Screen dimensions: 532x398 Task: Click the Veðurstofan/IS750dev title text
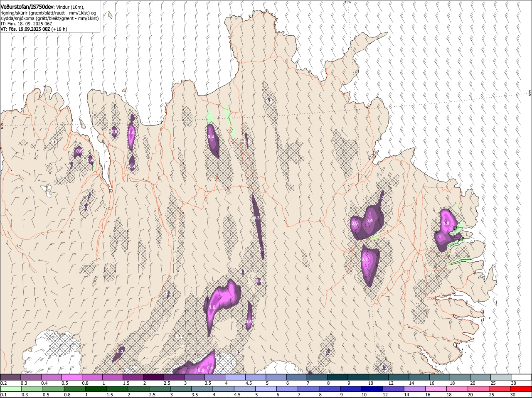click(x=27, y=7)
